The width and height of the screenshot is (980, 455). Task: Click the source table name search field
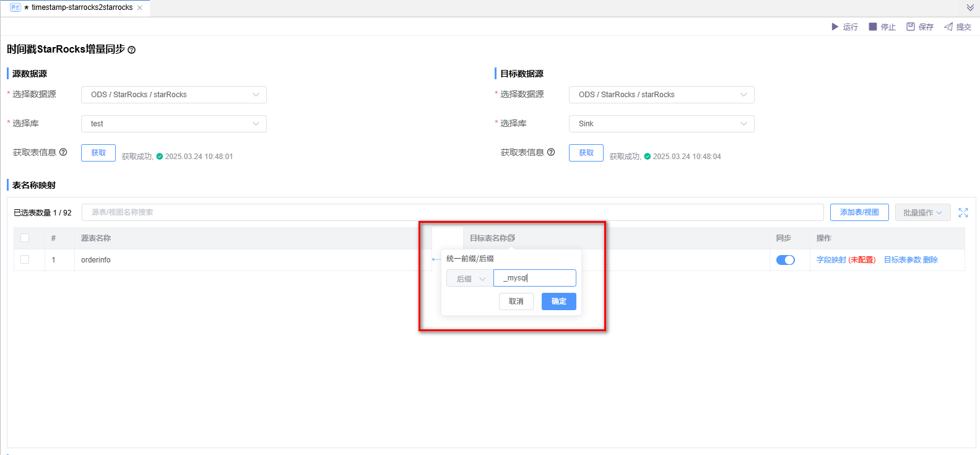[x=452, y=212]
